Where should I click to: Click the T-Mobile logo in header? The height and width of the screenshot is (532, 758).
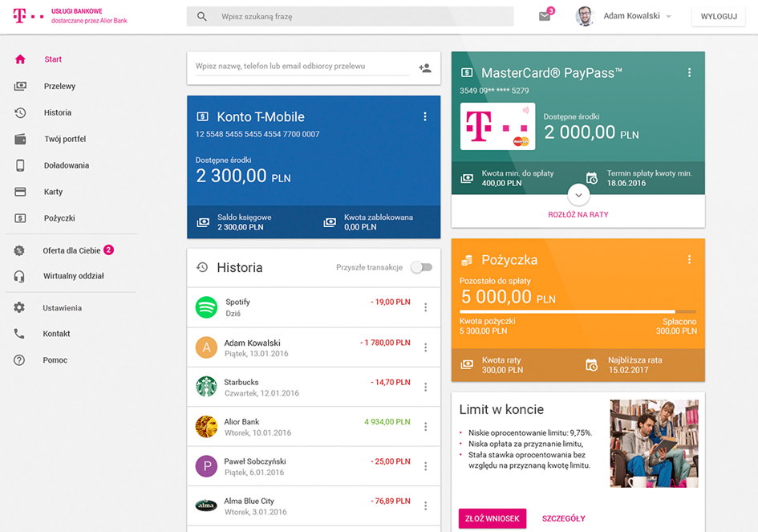[28, 16]
